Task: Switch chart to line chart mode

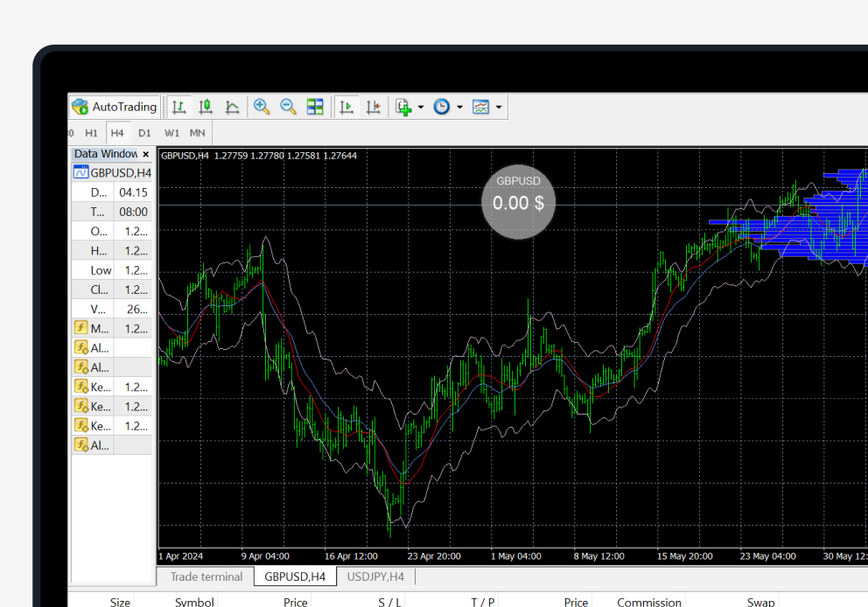Action: pos(232,107)
